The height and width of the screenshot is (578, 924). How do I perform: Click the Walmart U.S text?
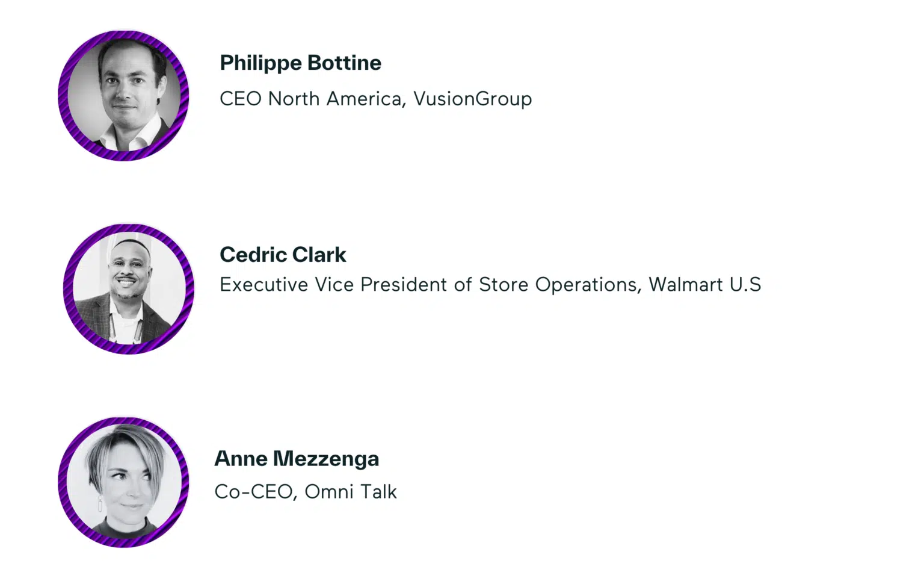tap(704, 284)
